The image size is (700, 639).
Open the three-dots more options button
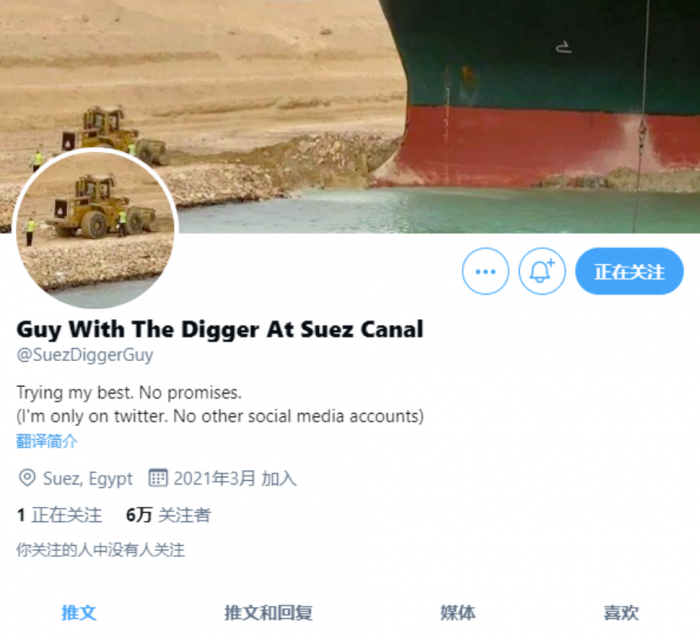pos(485,271)
